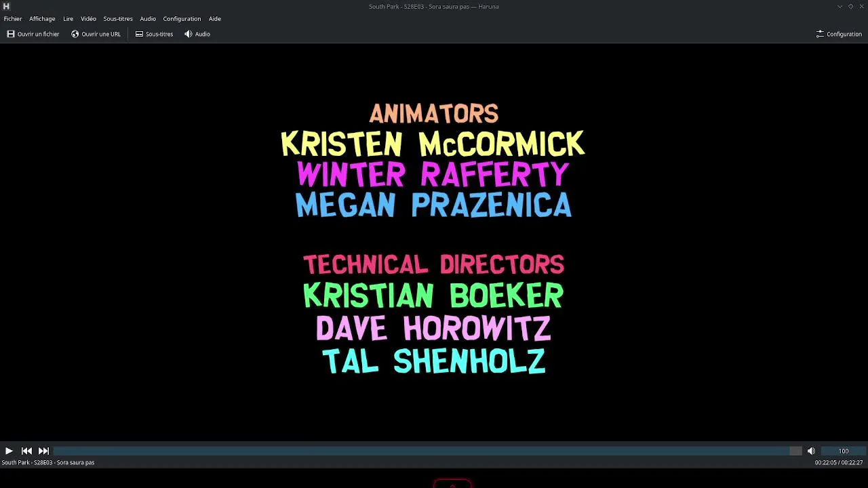Skip to previous track
Image resolution: width=868 pixels, height=488 pixels.
(x=26, y=451)
